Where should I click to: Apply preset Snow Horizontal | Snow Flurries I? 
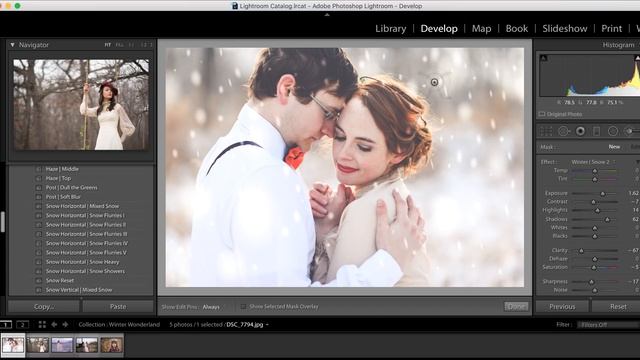point(85,216)
